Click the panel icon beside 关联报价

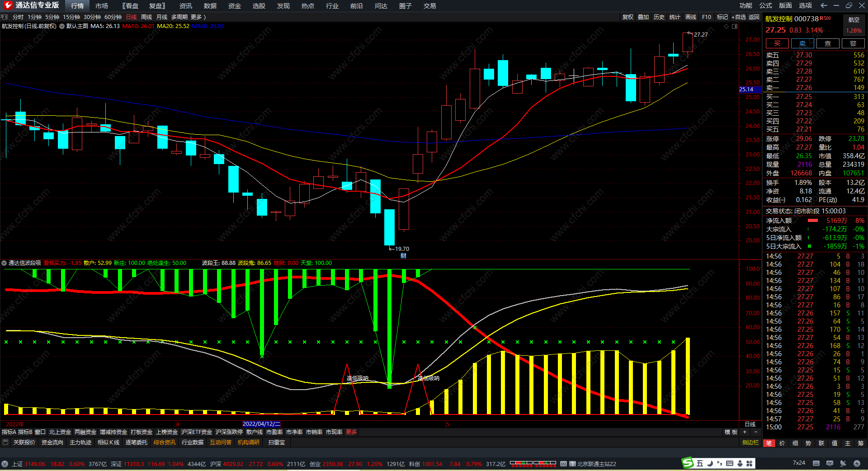(x=5, y=442)
